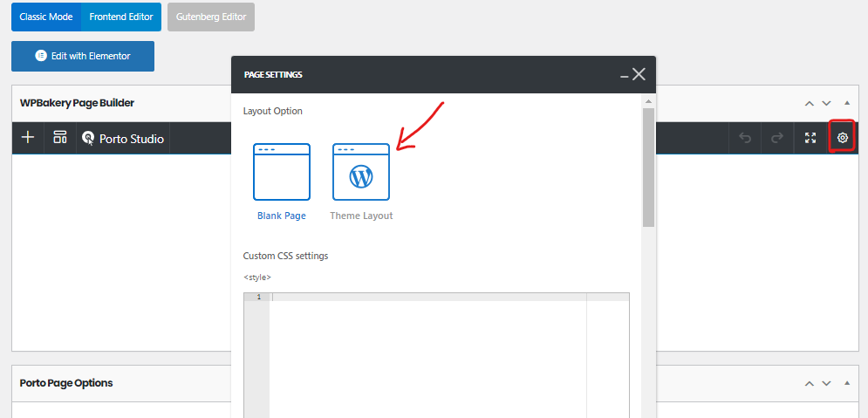The image size is (868, 418).
Task: Minimize the Page Settings dialog
Action: (625, 76)
